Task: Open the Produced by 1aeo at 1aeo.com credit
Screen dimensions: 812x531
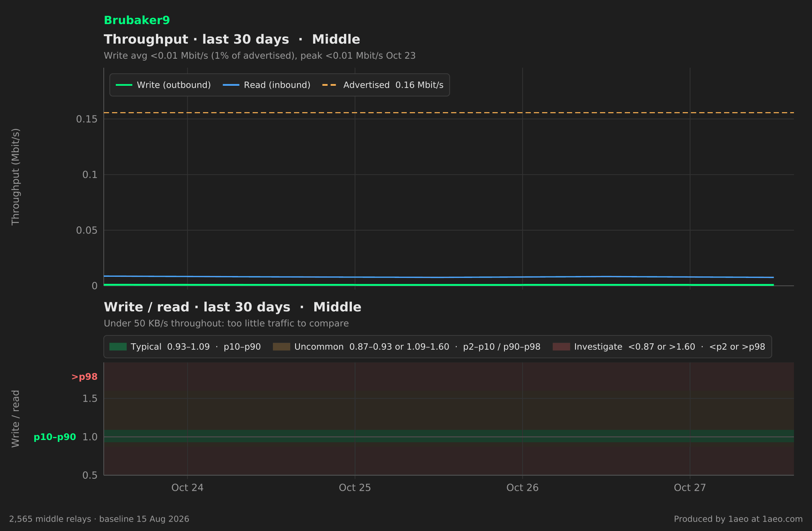Action: coord(738,519)
